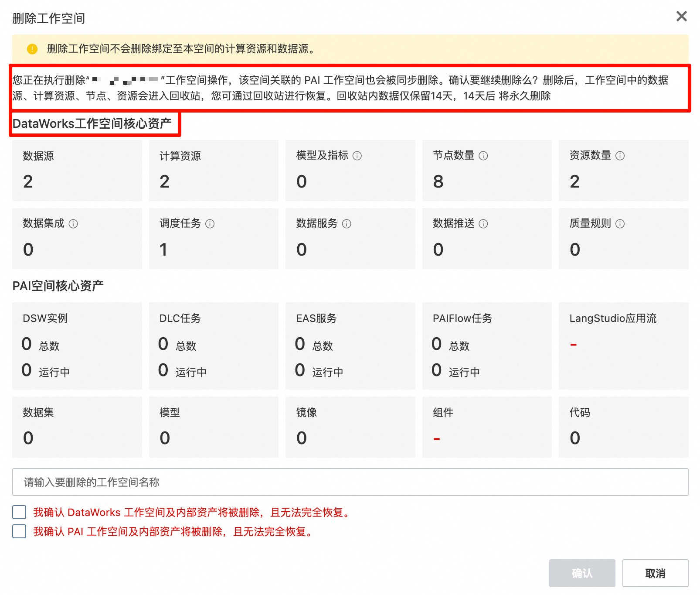Focus the 请输入要删除的工作空间名称 input field
The image size is (700, 595).
[x=350, y=482]
